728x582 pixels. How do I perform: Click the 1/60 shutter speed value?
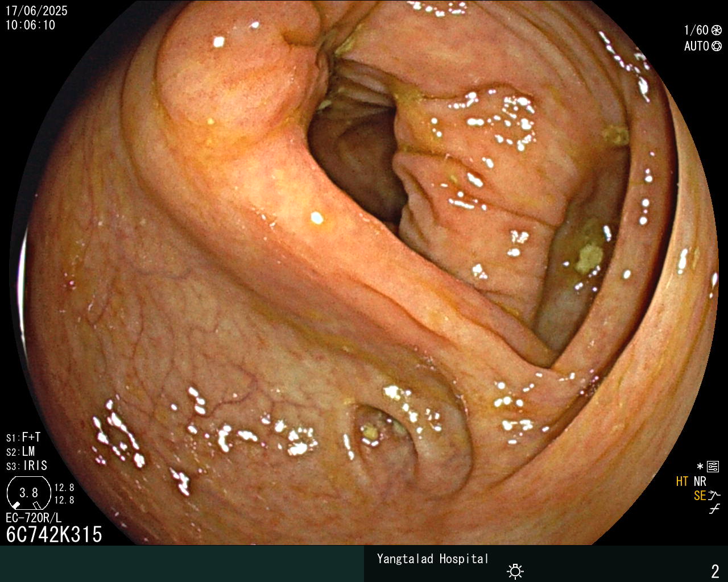pos(696,30)
